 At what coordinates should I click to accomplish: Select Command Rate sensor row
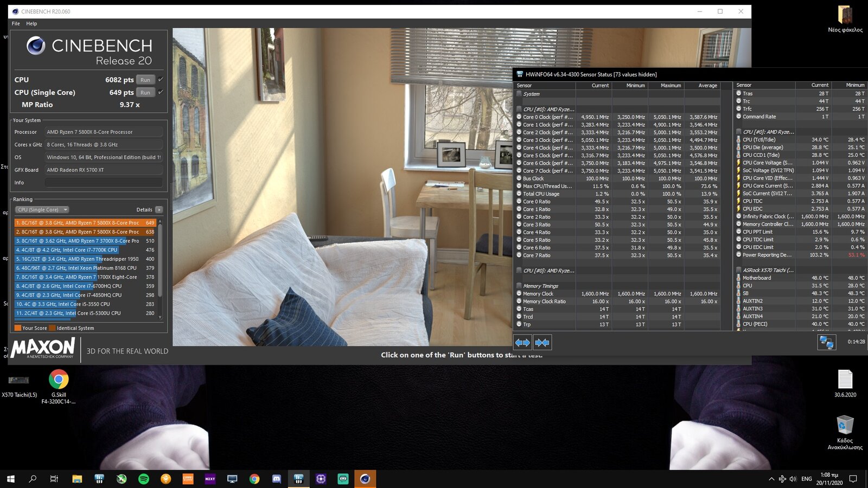[801, 117]
